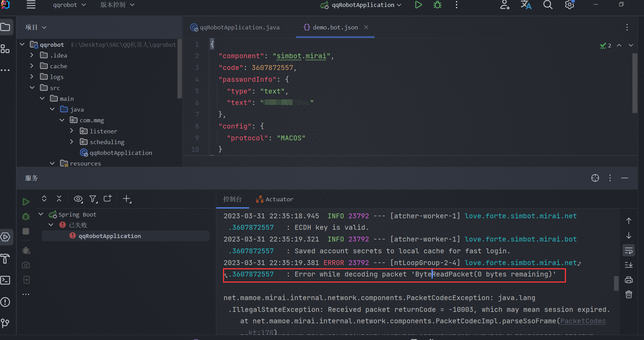Open the Terminal tool window icon
The width and height of the screenshot is (644, 340).
click(6, 280)
